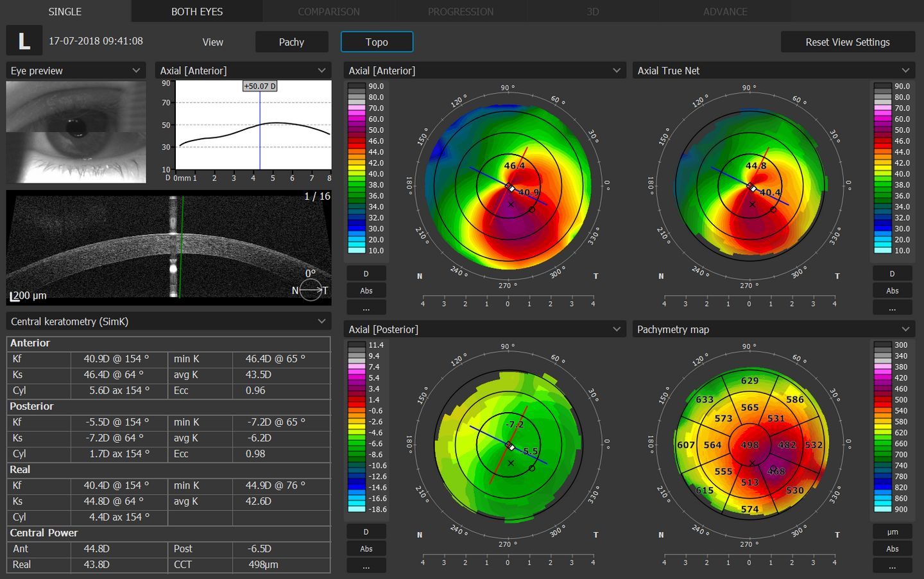Select the Pachy view button

291,42
